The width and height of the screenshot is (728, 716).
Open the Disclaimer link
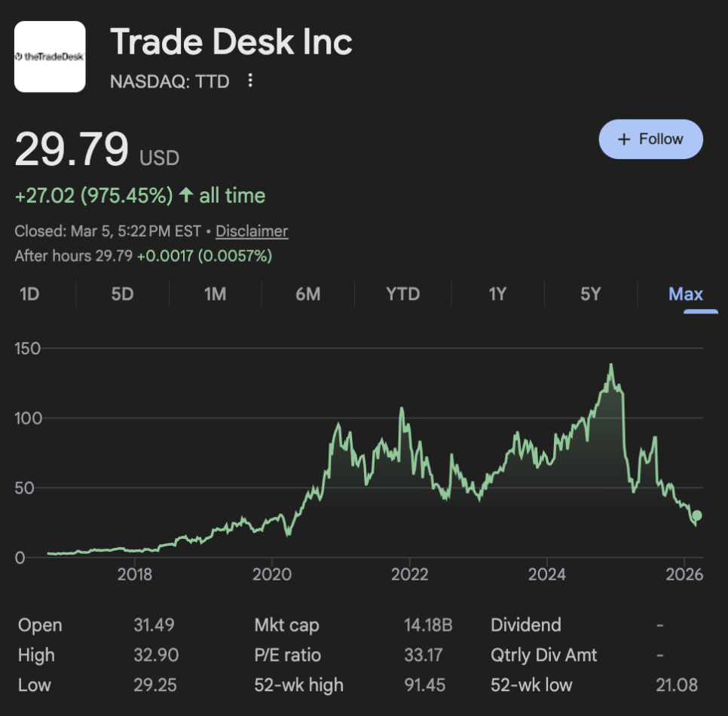click(x=252, y=231)
